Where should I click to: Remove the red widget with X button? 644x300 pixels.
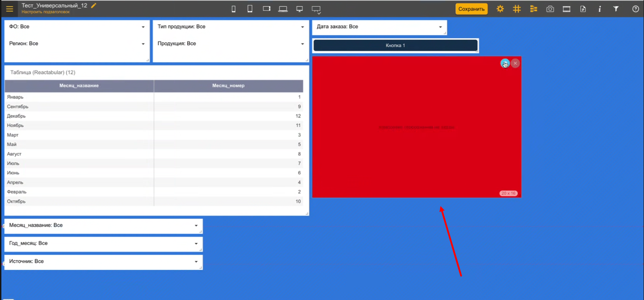coord(515,63)
